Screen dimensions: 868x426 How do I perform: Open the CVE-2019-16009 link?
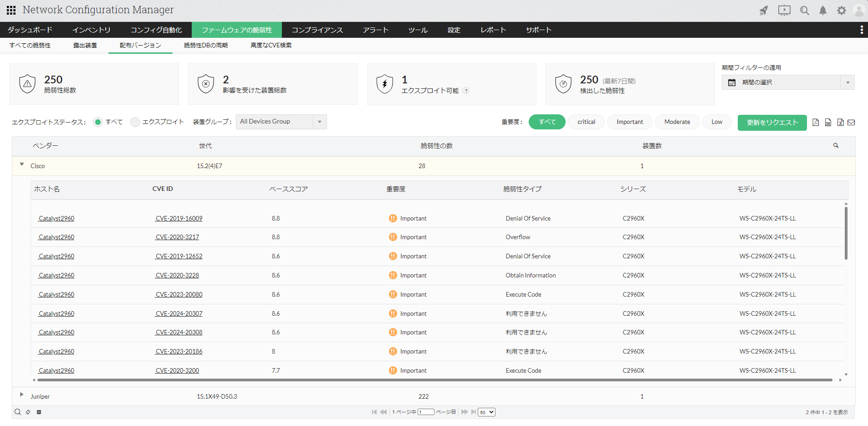pyautogui.click(x=179, y=219)
